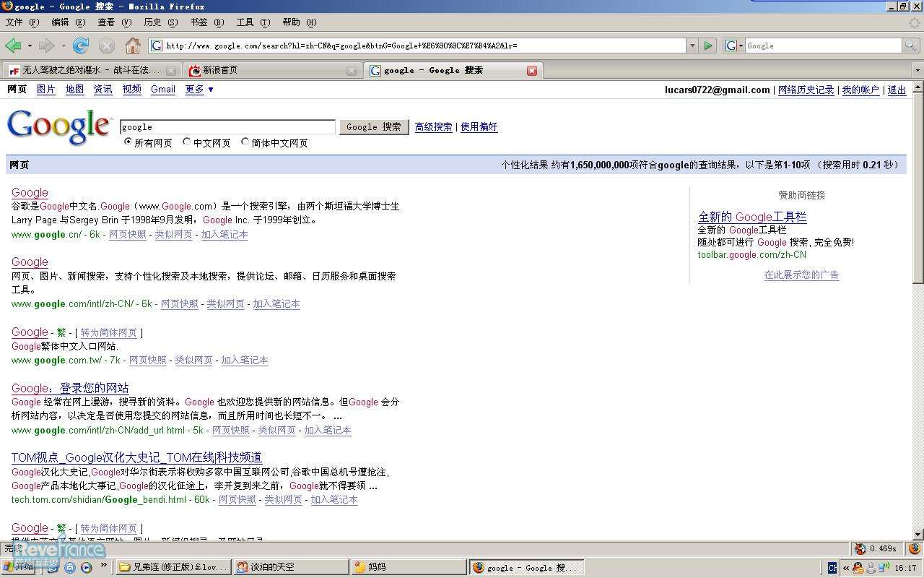Click the page vertical scrollbar down arrow
This screenshot has width=924, height=578.
click(x=918, y=535)
